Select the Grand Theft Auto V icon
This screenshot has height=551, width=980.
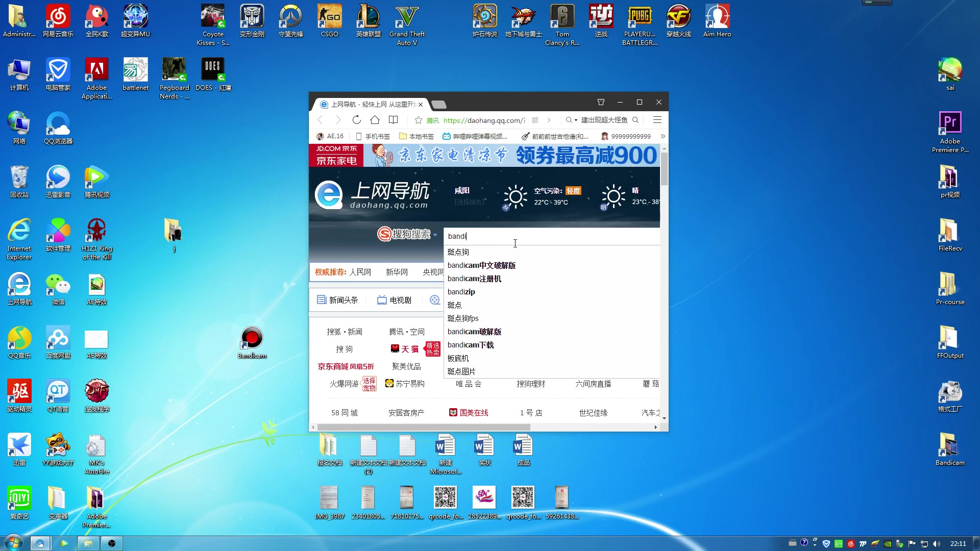407,26
